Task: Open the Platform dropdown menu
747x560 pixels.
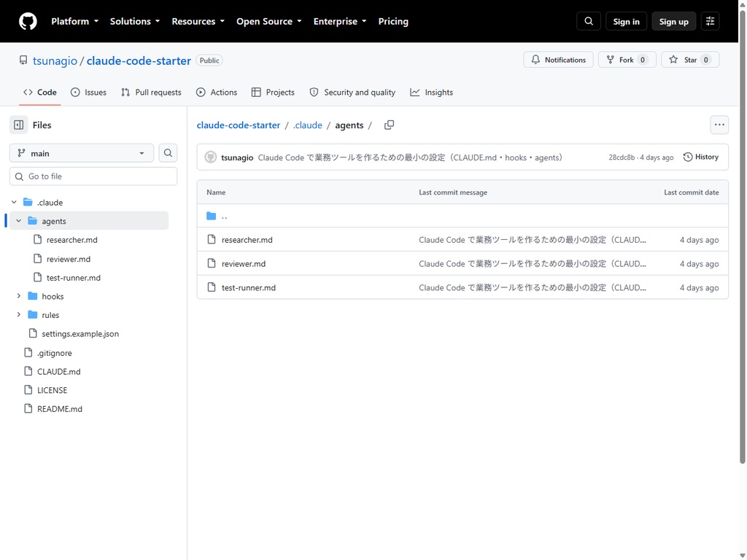Action: click(75, 21)
